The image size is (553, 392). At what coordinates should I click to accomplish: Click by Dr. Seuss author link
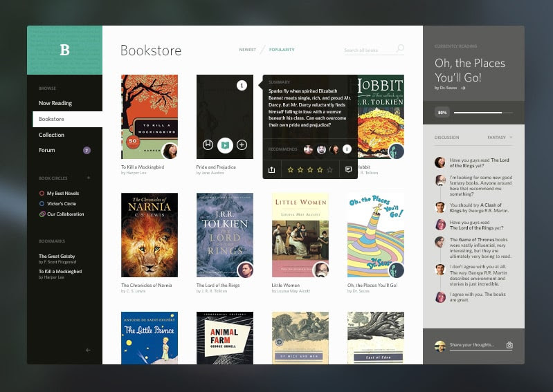[446, 88]
